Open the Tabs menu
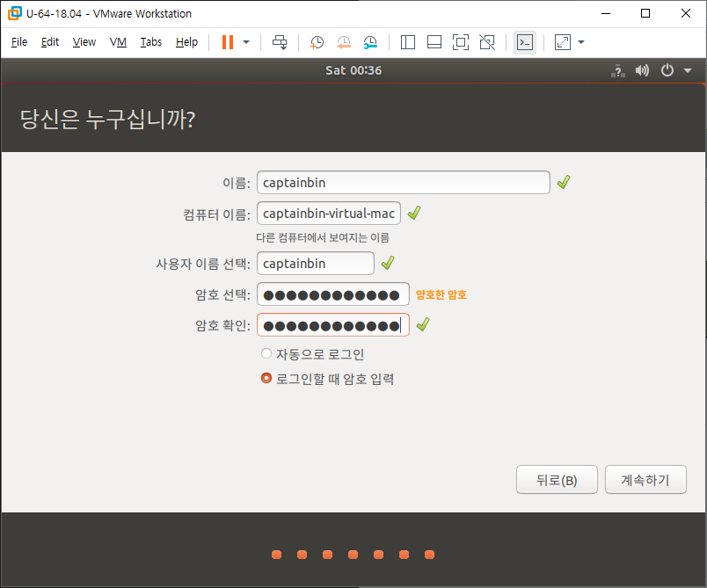This screenshot has width=707, height=588. point(151,42)
